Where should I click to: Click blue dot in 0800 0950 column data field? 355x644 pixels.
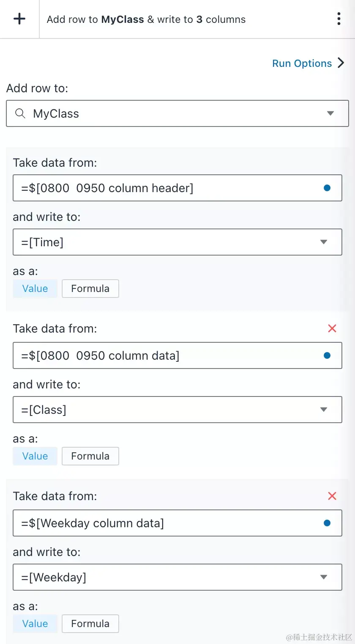point(327,355)
